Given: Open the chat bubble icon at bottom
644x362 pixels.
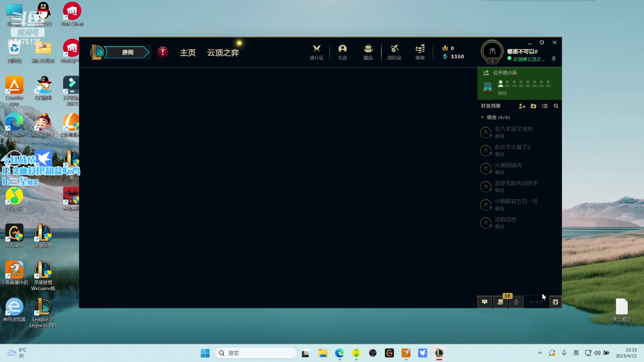Looking at the screenshot, I should 484,302.
